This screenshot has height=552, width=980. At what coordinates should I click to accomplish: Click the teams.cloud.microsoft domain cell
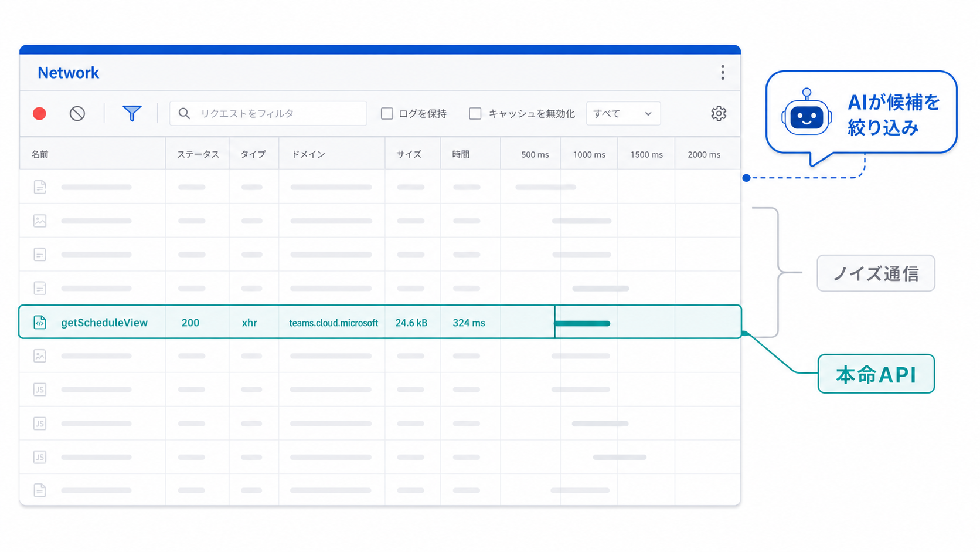(x=334, y=323)
